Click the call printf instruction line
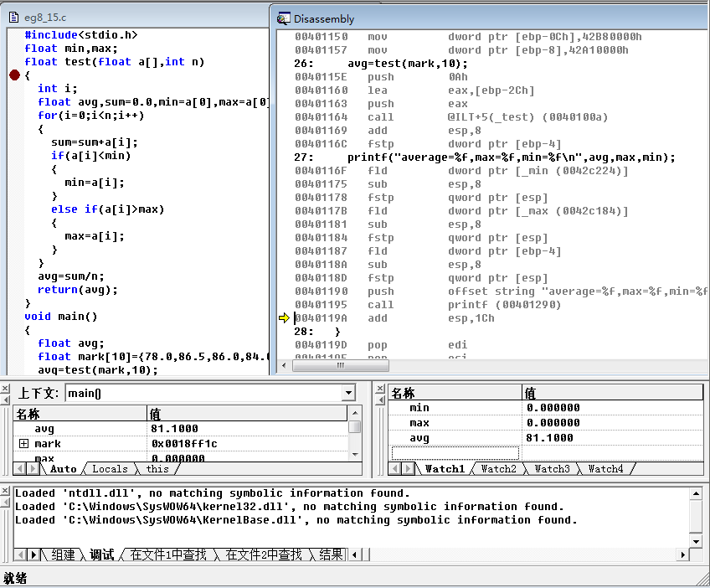The width and height of the screenshot is (710, 588). 428,305
